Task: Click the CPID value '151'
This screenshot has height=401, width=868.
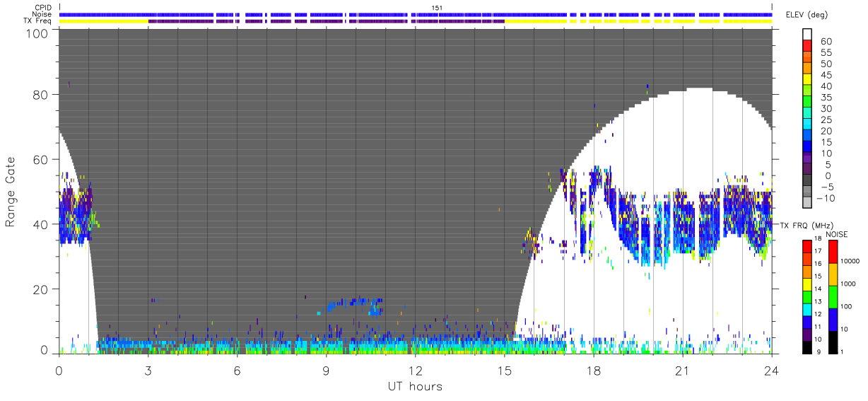Action: point(437,8)
